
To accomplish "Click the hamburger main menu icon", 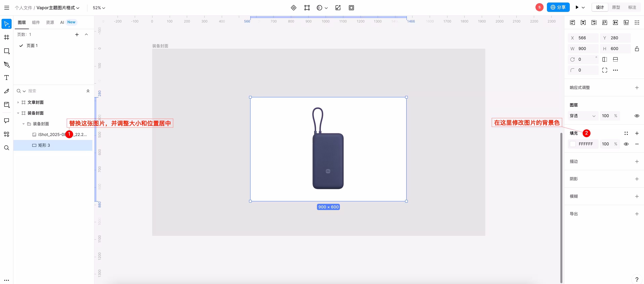I will click(7, 8).
